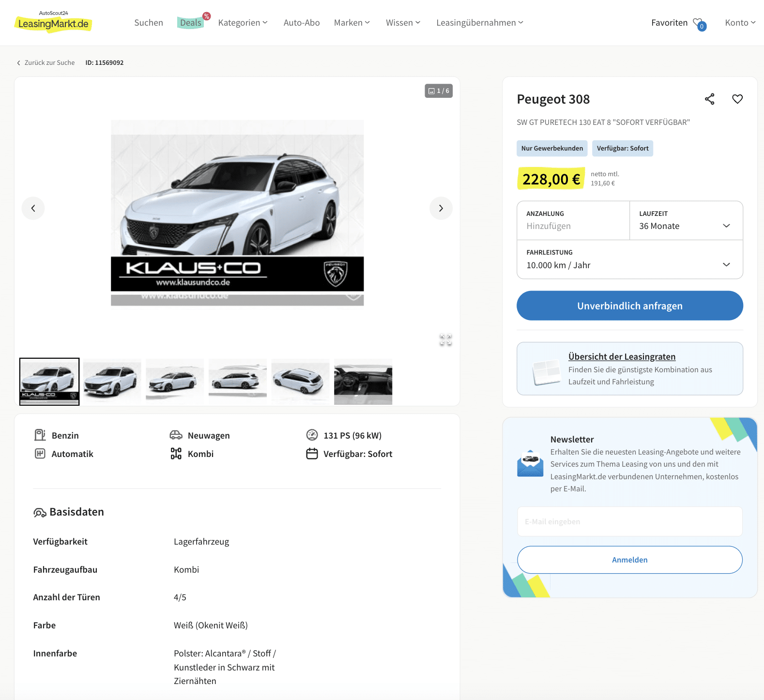The height and width of the screenshot is (700, 764).
Task: Select fifth thumbnail top rear view
Action: point(300,381)
